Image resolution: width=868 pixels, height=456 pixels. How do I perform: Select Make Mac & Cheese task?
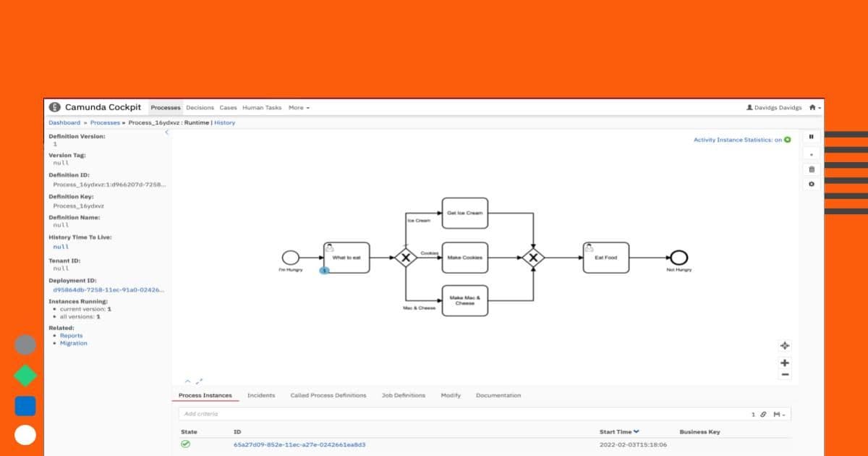click(x=465, y=300)
